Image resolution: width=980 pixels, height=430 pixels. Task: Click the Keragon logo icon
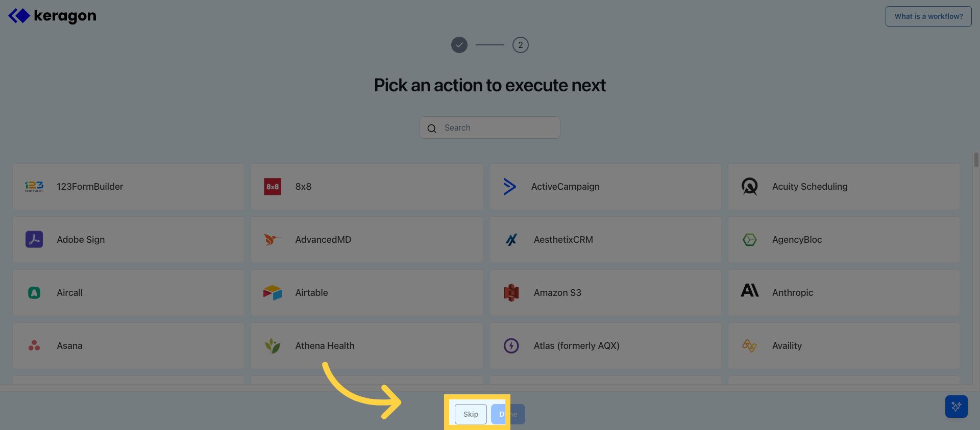click(19, 15)
